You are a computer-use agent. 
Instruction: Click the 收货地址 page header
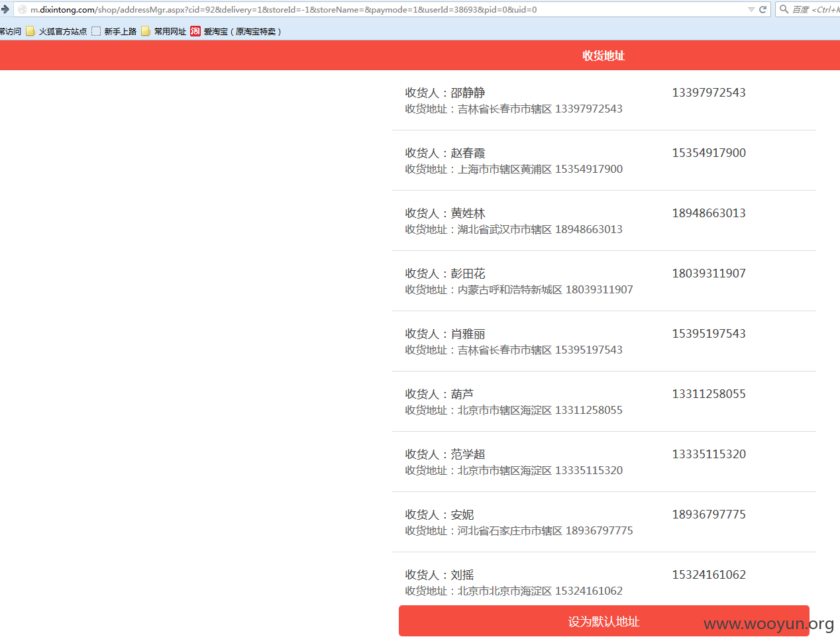[x=604, y=56]
